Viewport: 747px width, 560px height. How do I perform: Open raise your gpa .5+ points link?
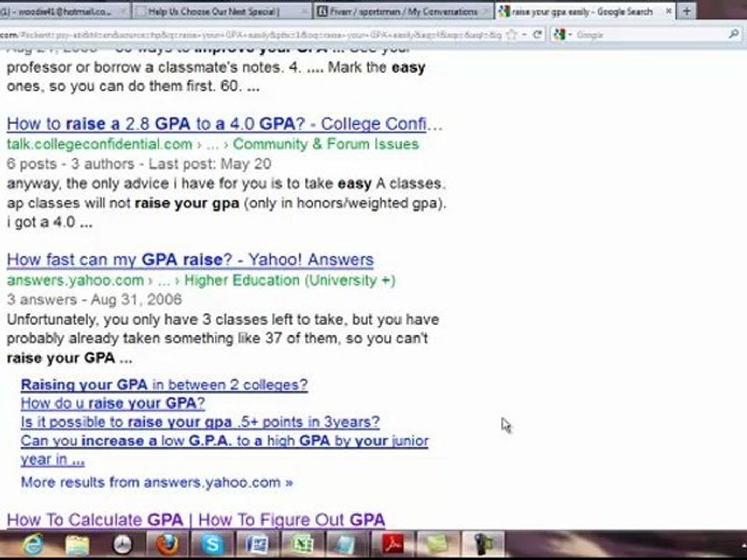click(200, 422)
